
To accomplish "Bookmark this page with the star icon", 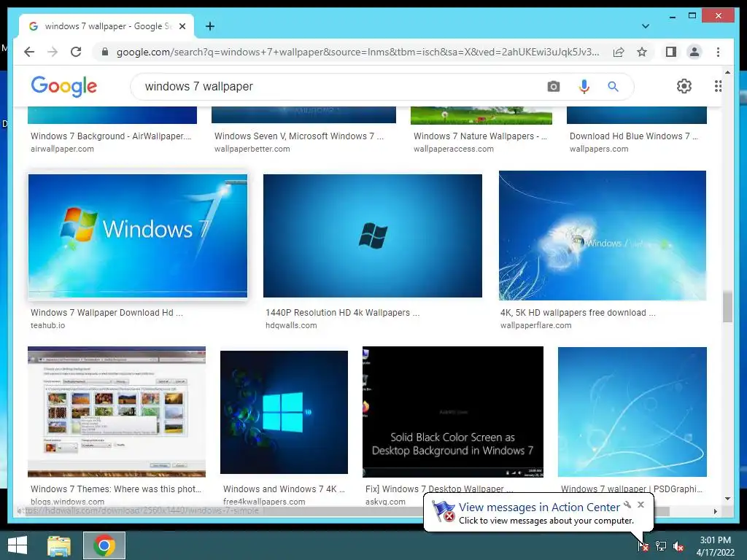I will coord(642,52).
